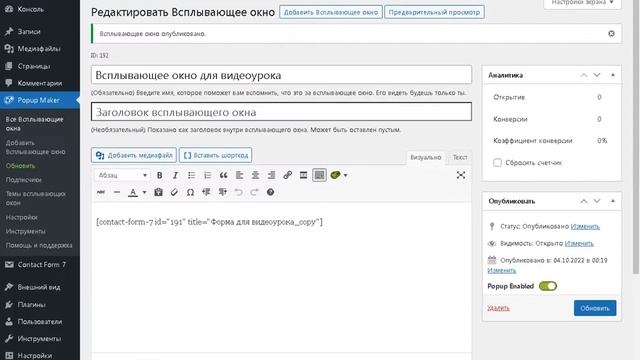640x360 pixels.
Task: Insert a bulleted list
Action: (x=191, y=175)
